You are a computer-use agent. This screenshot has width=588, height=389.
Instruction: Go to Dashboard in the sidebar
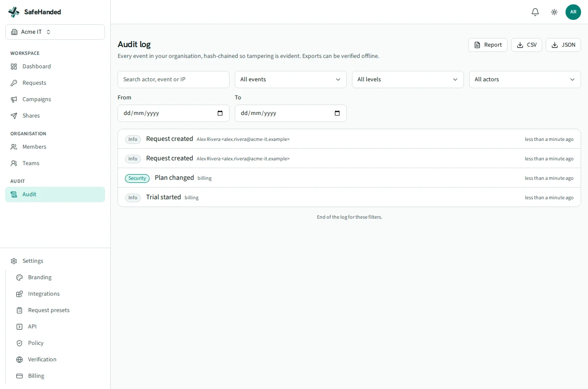55,67
